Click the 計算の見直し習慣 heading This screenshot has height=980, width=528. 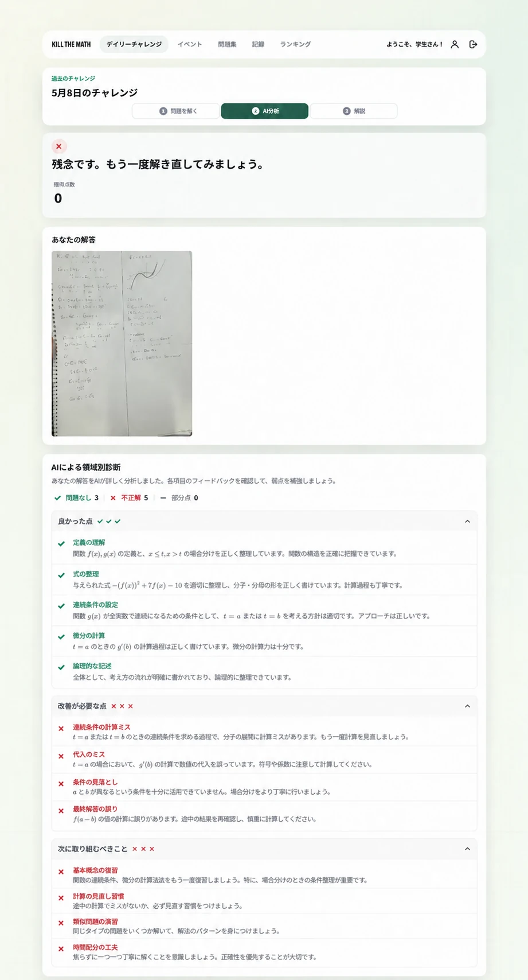pos(99,896)
